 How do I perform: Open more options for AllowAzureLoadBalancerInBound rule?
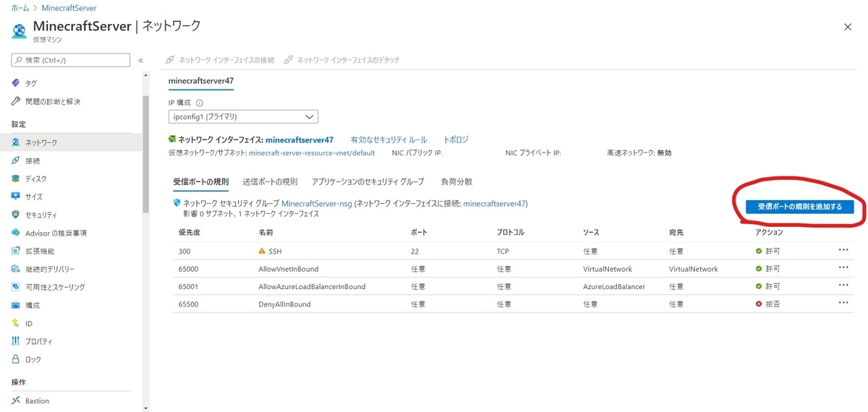coord(843,286)
